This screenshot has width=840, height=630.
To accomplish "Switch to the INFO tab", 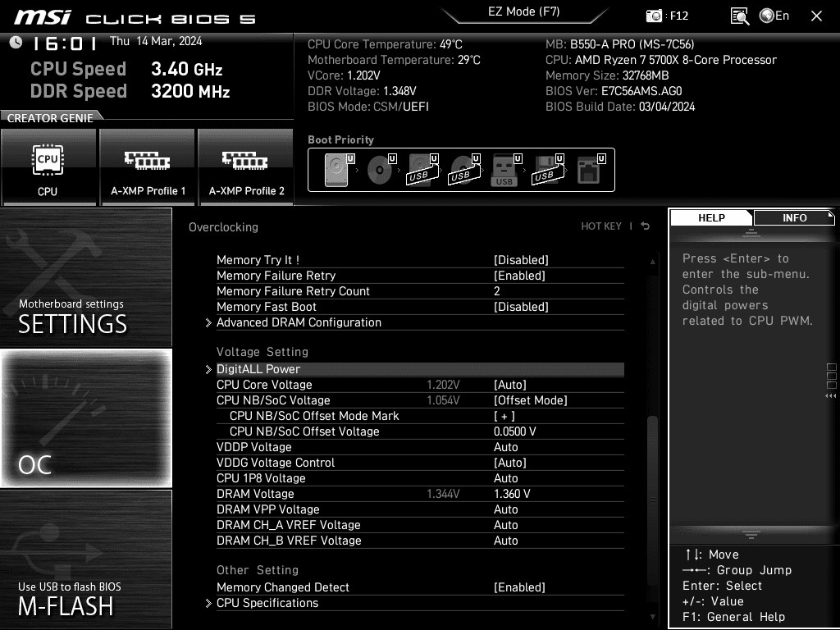I will tap(794, 218).
